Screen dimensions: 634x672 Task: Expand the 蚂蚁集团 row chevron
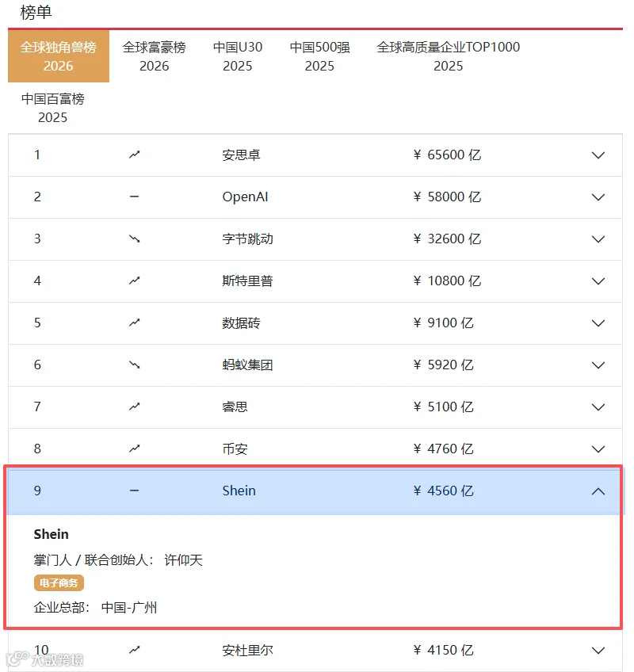(x=598, y=365)
